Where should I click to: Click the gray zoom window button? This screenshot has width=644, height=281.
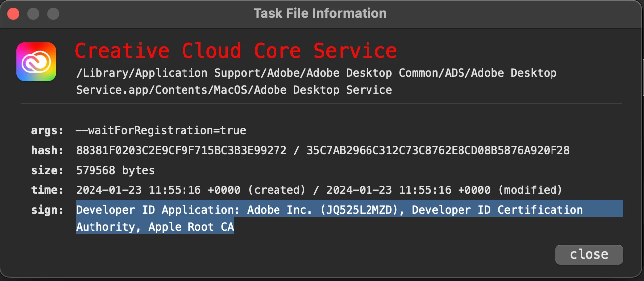(53, 13)
